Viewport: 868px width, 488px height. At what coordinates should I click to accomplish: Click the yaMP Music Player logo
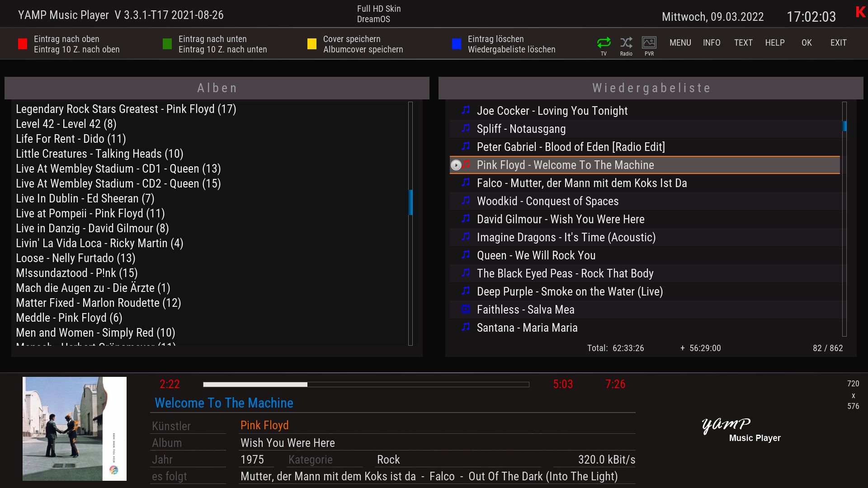click(740, 429)
